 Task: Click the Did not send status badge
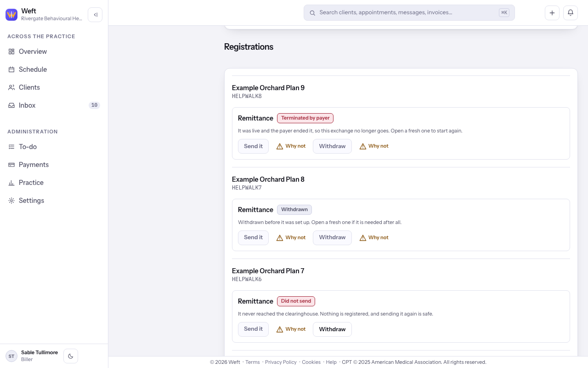[296, 301]
